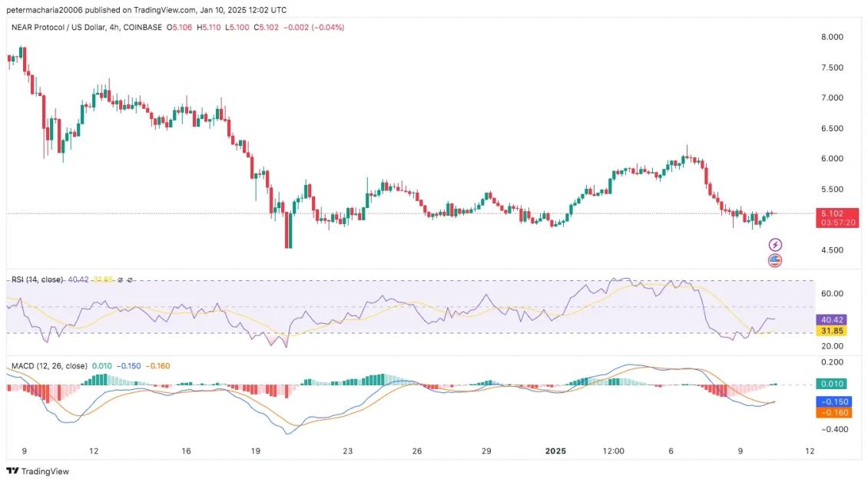The height and width of the screenshot is (482, 868).
Task: Click the 60.00 RSI scale label
Action: click(832, 293)
